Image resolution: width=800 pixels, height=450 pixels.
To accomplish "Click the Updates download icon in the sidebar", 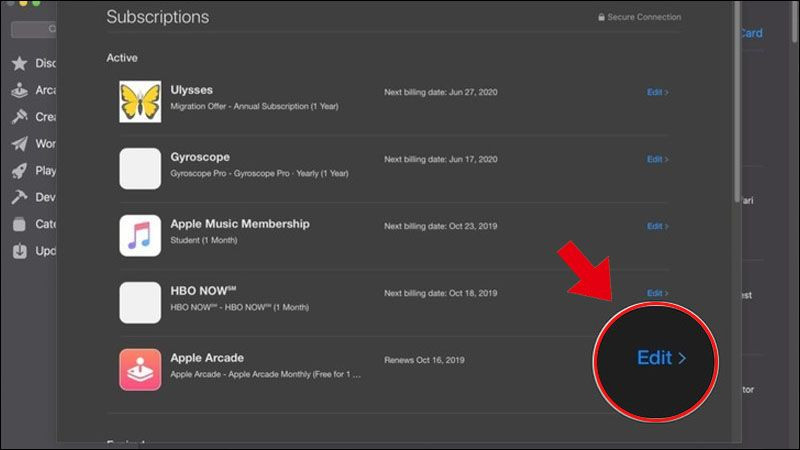I will point(19,252).
